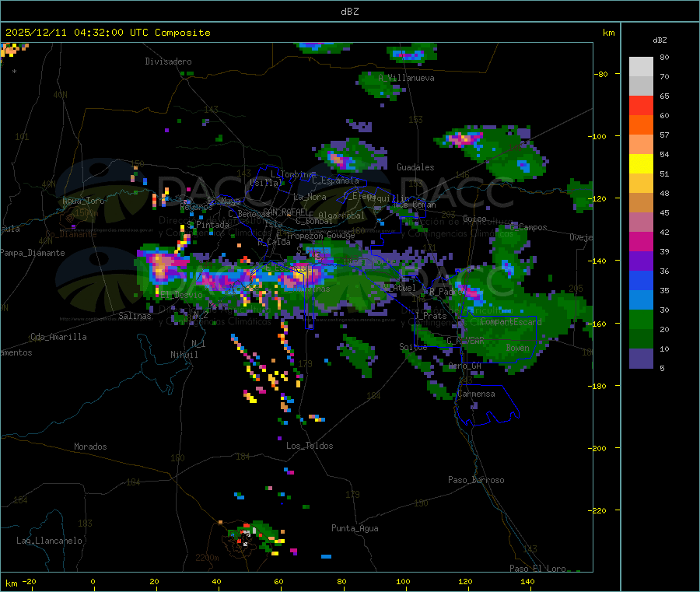Image resolution: width=700 pixels, height=592 pixels.
Task: Click the 54 dBZ yellow legend swatch
Action: pyautogui.click(x=641, y=164)
